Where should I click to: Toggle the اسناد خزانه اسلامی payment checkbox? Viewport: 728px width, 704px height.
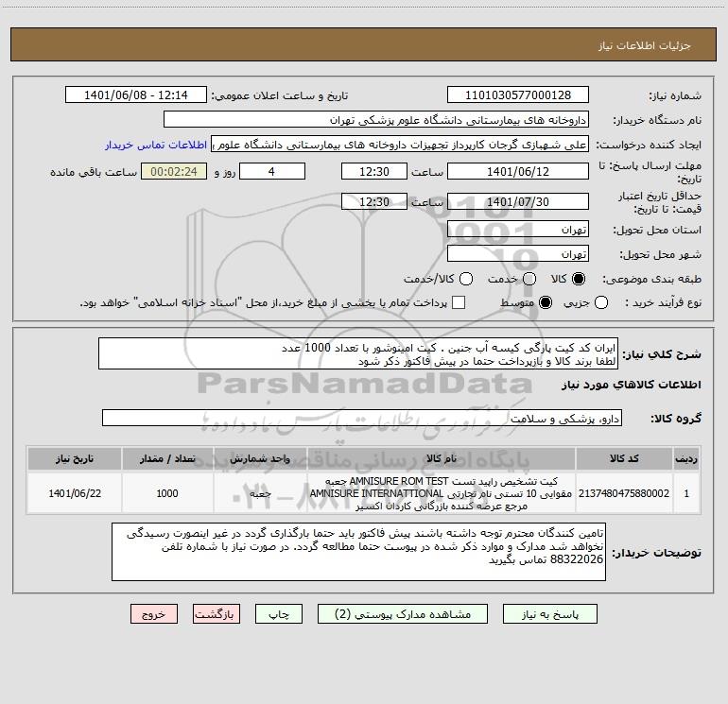pyautogui.click(x=459, y=302)
